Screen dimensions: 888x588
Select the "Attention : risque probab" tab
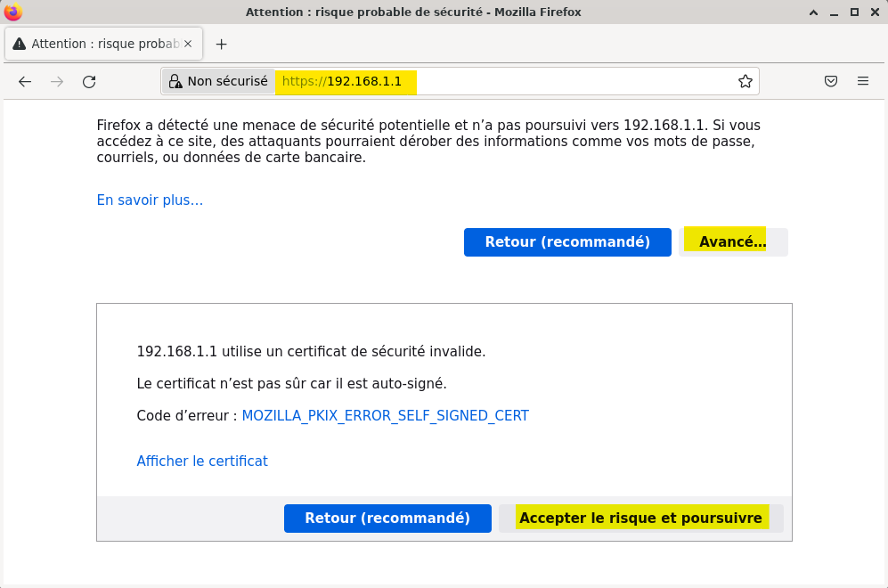point(103,44)
